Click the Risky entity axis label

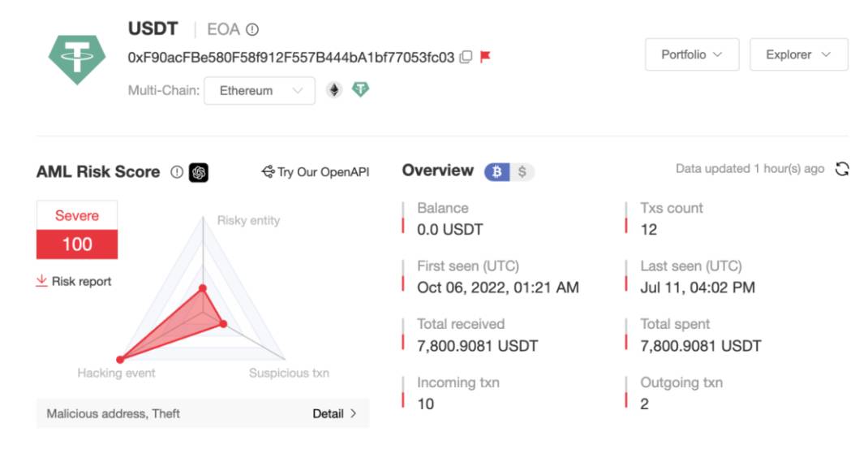tap(248, 221)
